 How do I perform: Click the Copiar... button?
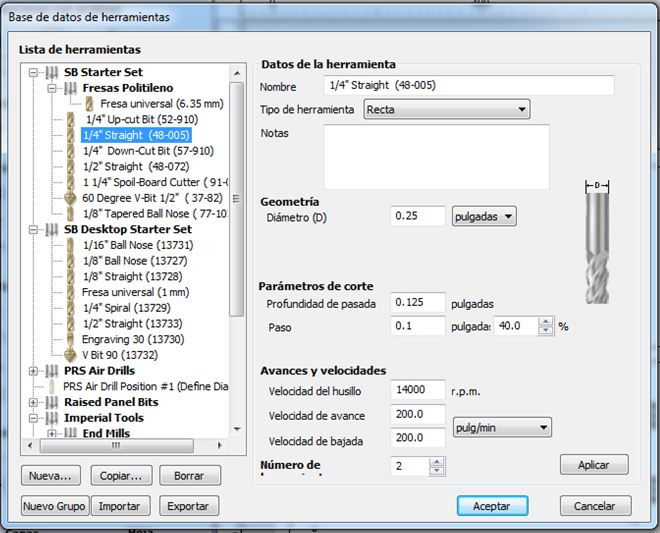tap(121, 476)
